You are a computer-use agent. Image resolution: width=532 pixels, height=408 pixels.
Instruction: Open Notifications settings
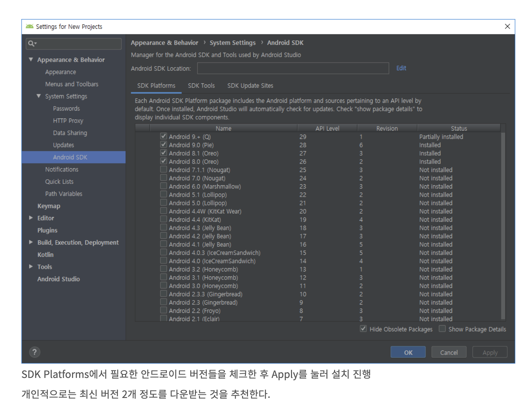(62, 169)
